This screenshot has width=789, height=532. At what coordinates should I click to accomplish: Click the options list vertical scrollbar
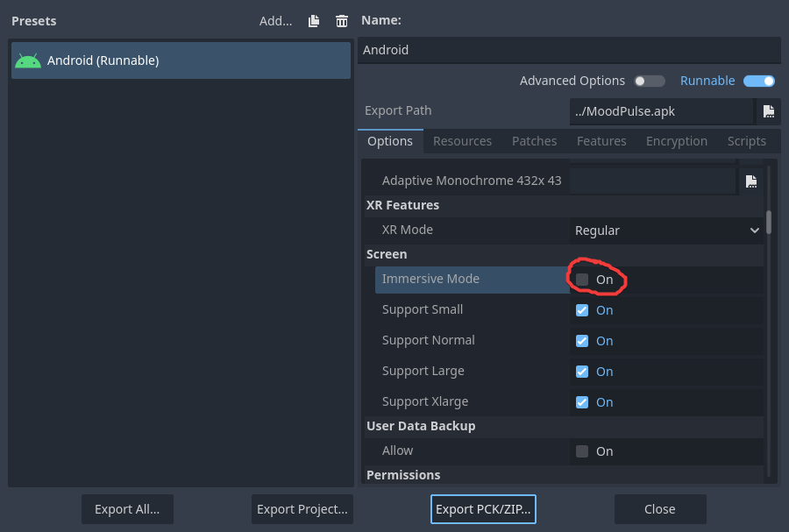(x=769, y=221)
